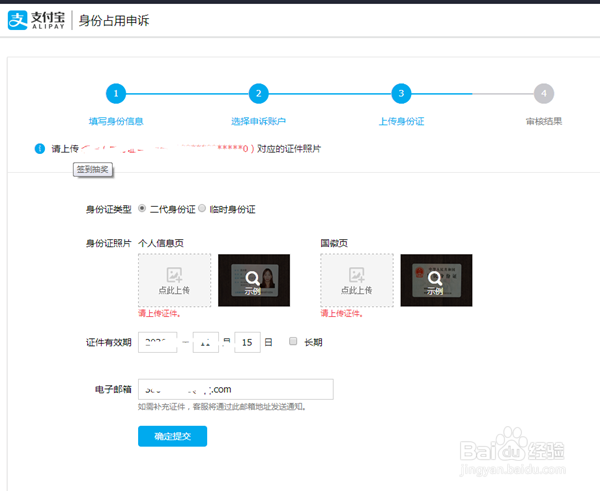Click the 选择申诉账户 step label

[258, 121]
